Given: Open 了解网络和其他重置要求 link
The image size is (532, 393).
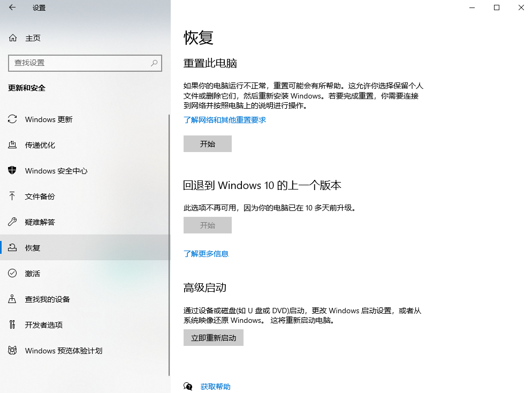Looking at the screenshot, I should point(225,121).
